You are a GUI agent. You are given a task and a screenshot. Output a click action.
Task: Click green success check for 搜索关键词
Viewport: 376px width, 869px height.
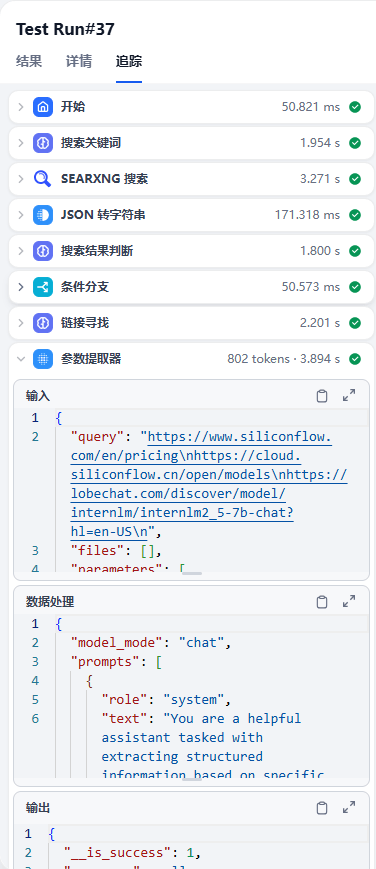point(355,143)
